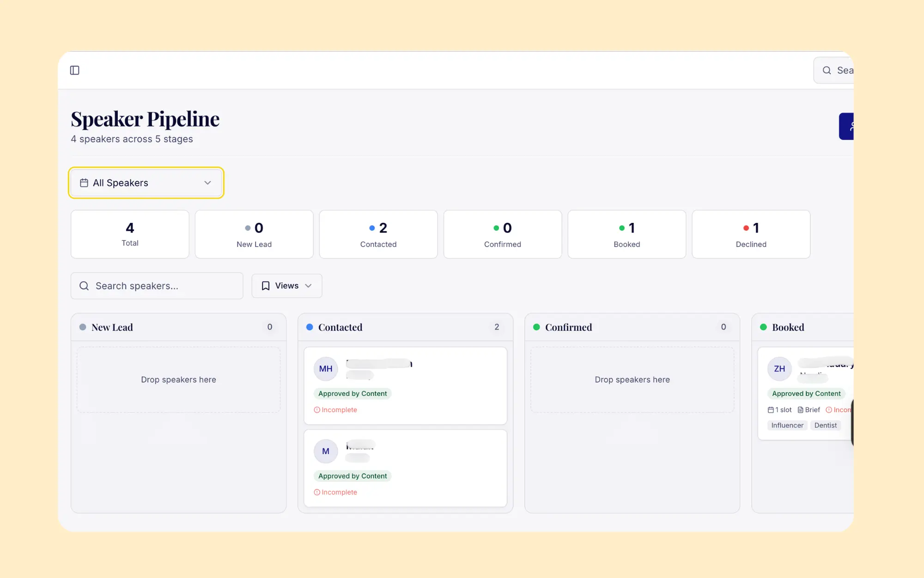Click the Confirmed column header
Viewport: 924px width, 578px height.
(632, 327)
